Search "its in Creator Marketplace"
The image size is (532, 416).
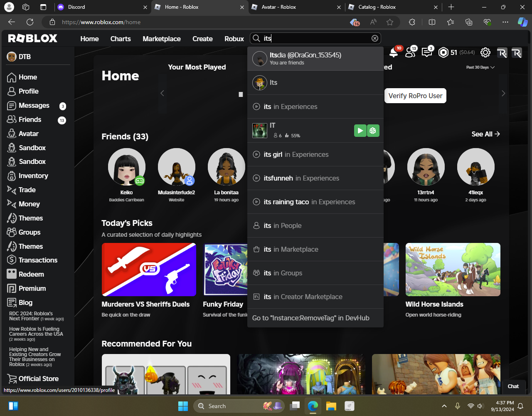[315, 297]
